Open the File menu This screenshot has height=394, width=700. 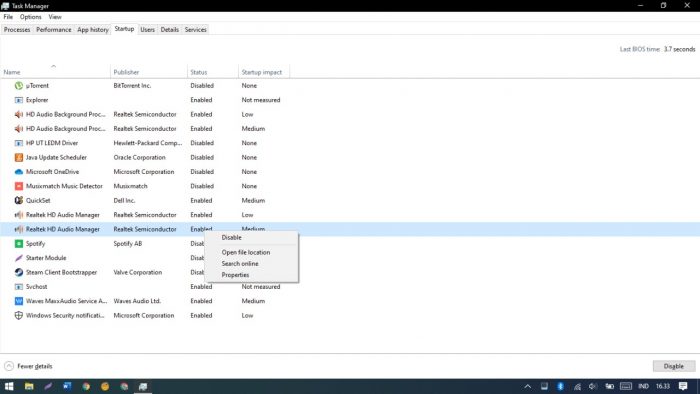pyautogui.click(x=8, y=17)
